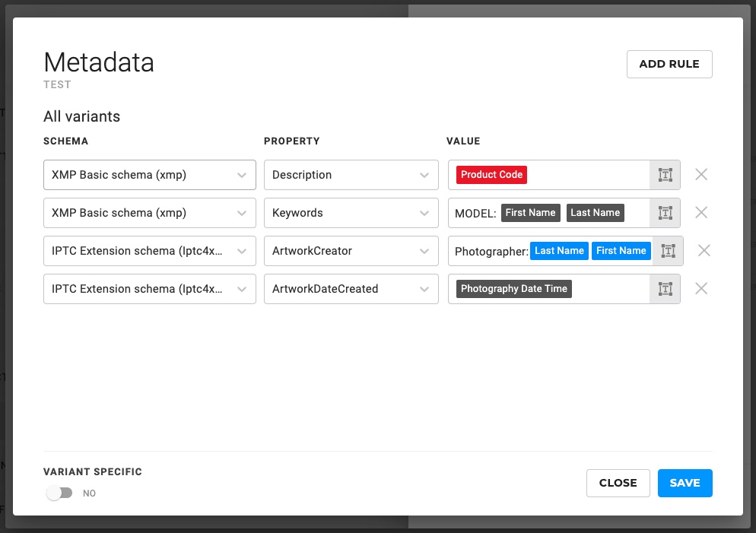The width and height of the screenshot is (756, 533).
Task: Delete the Keywords rule row
Action: pos(701,213)
